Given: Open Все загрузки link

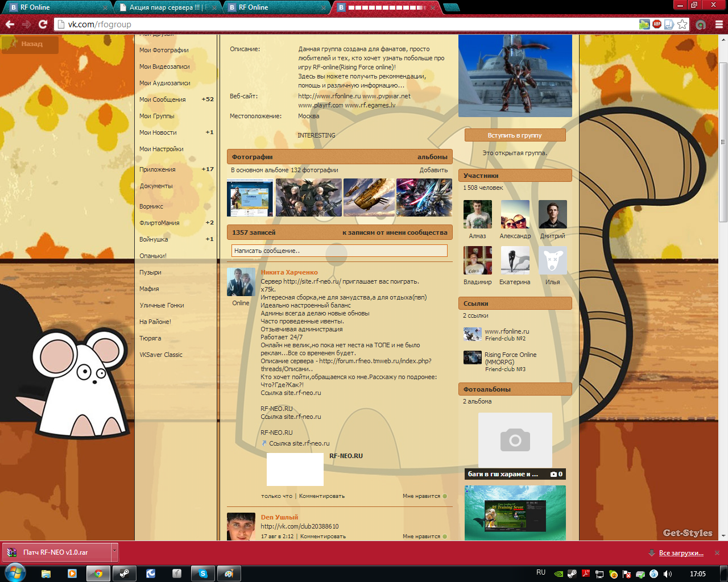Looking at the screenshot, I should coord(681,553).
